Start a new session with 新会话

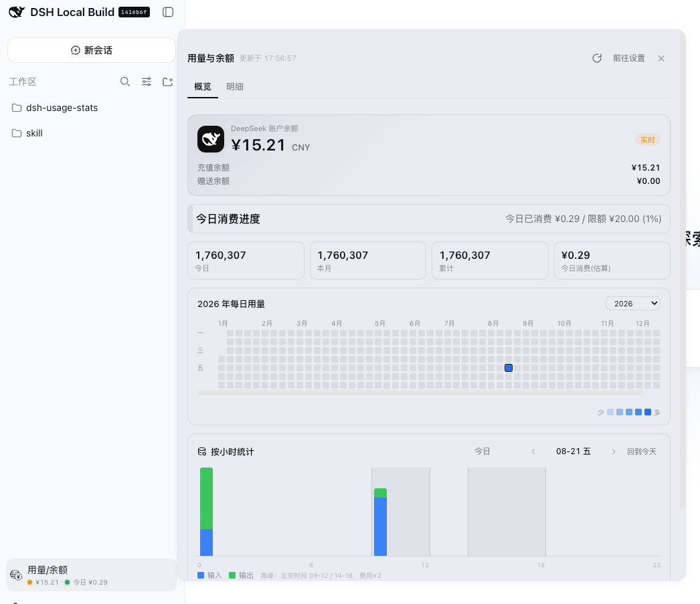pos(92,50)
